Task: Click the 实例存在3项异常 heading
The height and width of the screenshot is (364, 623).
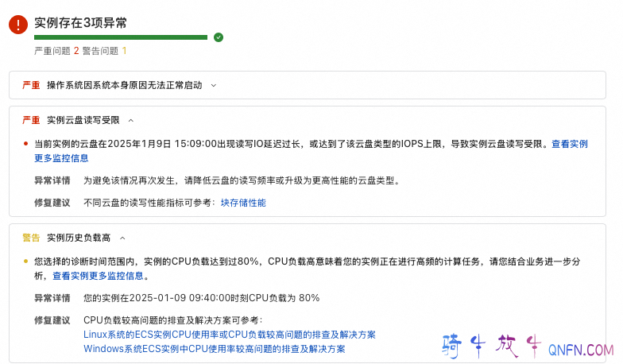Action: (x=80, y=21)
